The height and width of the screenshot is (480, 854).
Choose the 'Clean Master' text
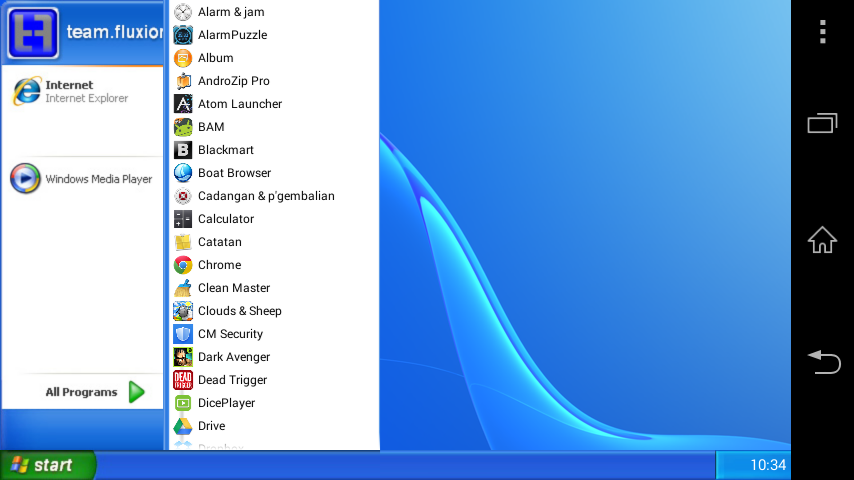234,288
